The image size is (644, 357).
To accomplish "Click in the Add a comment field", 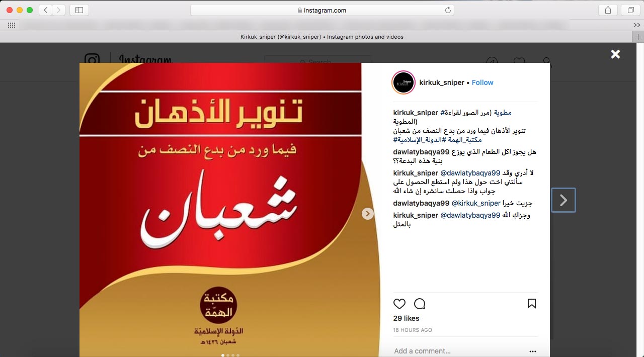I will tap(458, 351).
